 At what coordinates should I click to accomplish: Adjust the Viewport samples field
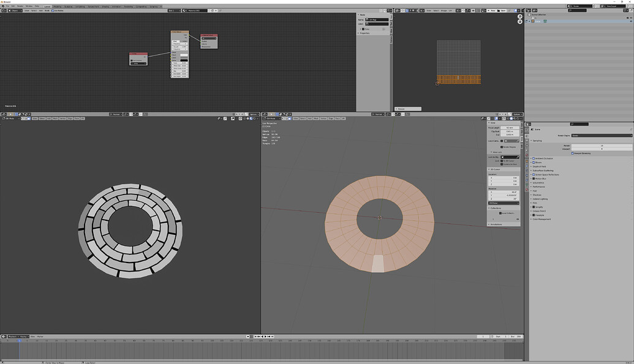click(602, 149)
